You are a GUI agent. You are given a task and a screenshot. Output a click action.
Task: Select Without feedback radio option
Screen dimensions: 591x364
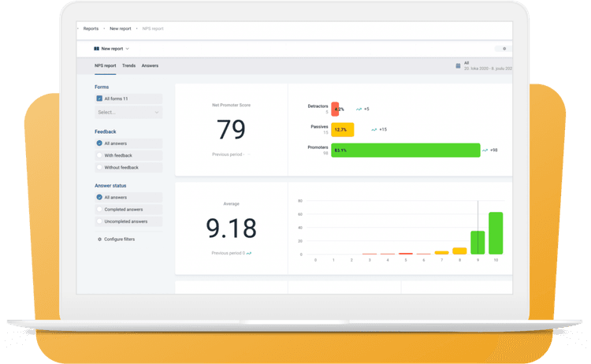tap(99, 167)
